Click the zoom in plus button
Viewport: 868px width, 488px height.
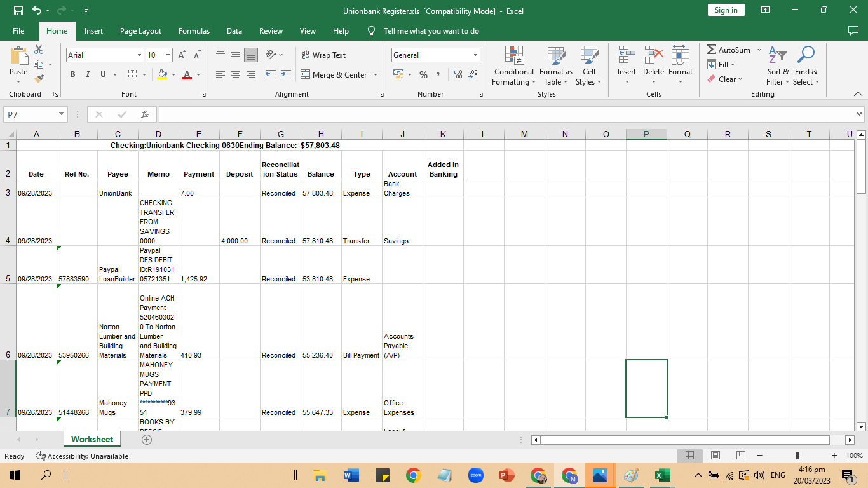coord(834,456)
